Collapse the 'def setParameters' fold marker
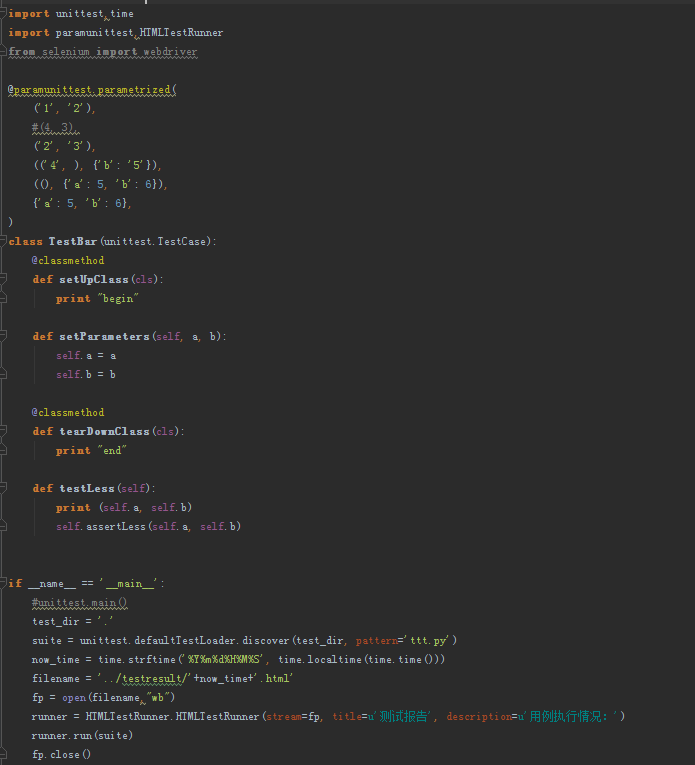The width and height of the screenshot is (695, 765). (3, 336)
